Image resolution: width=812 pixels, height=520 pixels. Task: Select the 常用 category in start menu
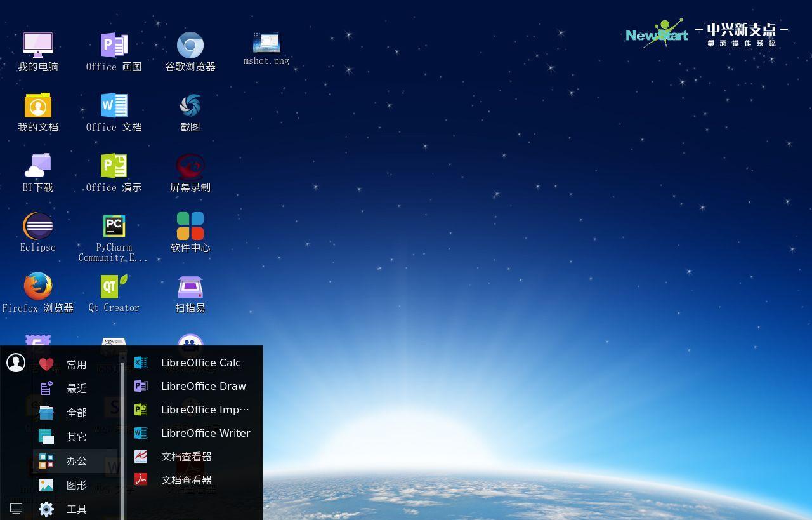pyautogui.click(x=75, y=364)
